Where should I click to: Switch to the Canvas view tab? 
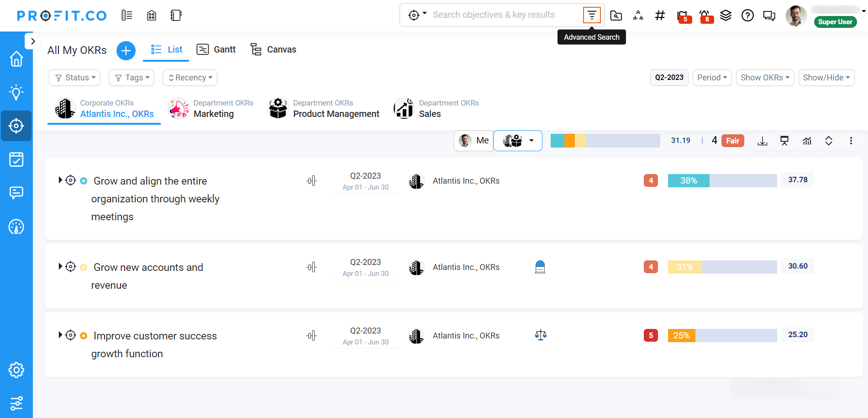pyautogui.click(x=273, y=49)
